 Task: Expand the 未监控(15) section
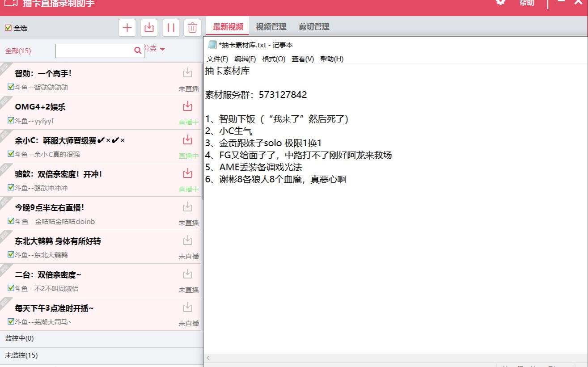click(102, 356)
